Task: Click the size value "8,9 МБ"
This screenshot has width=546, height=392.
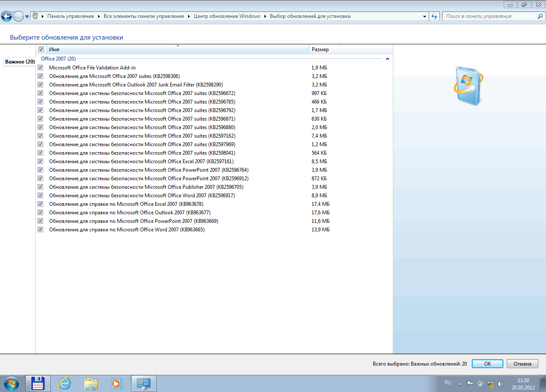Action: [319, 196]
